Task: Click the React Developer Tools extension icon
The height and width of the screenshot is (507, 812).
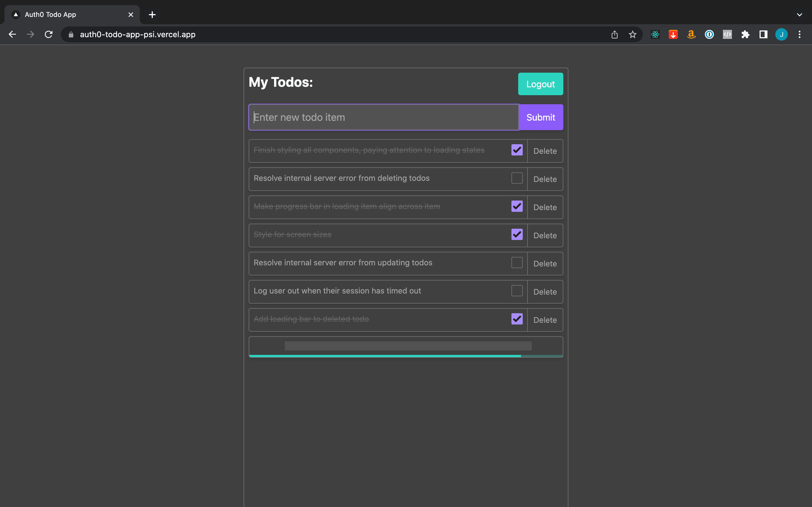Action: [655, 35]
